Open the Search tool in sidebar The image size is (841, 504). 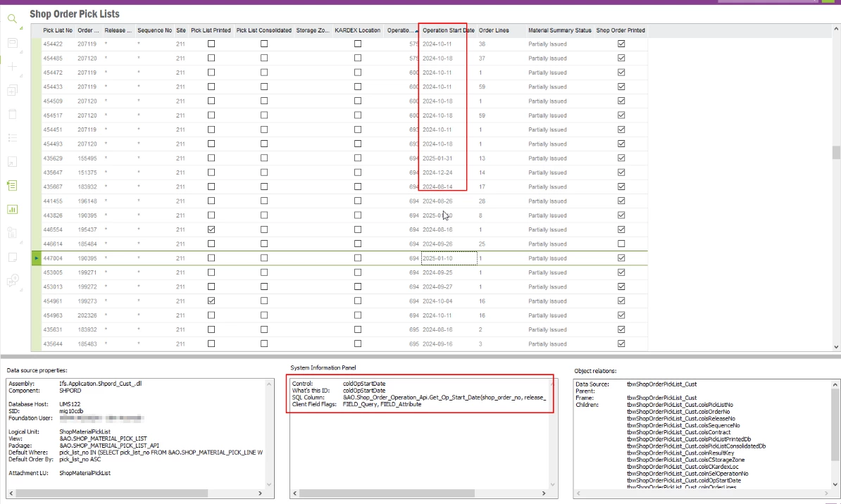(x=13, y=19)
